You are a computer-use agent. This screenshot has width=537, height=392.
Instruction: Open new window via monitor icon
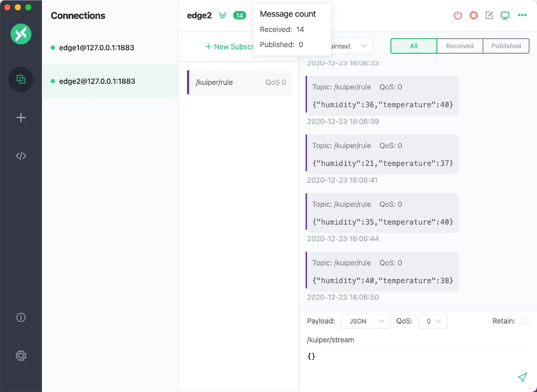pyautogui.click(x=505, y=15)
